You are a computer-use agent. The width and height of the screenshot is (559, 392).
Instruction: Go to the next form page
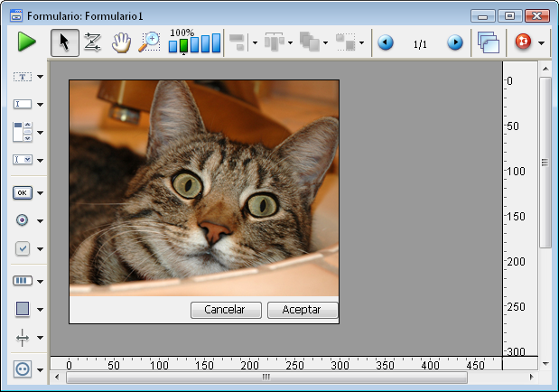455,42
